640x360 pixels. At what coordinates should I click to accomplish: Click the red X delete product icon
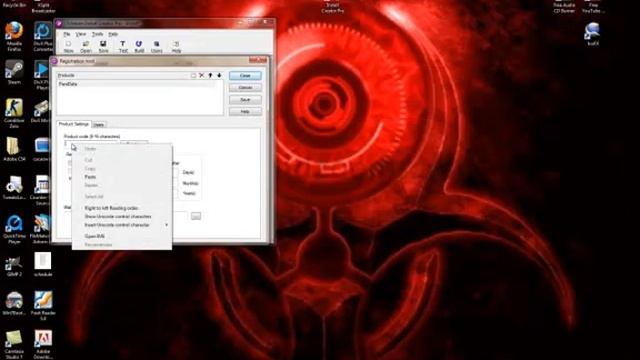[202, 76]
